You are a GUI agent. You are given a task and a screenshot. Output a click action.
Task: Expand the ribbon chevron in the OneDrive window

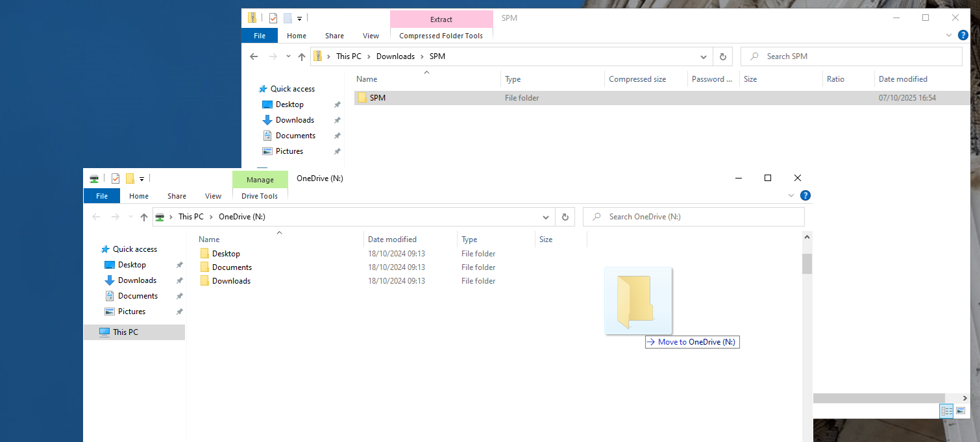coord(790,195)
